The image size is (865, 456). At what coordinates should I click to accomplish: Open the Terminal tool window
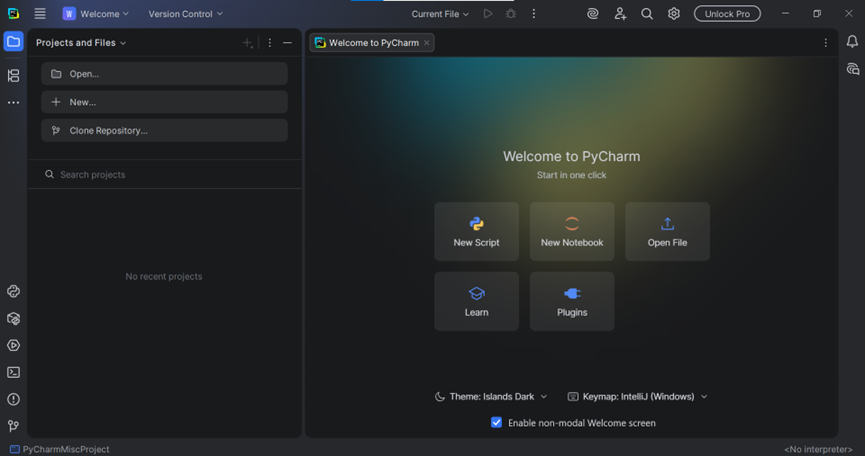[x=13, y=373]
